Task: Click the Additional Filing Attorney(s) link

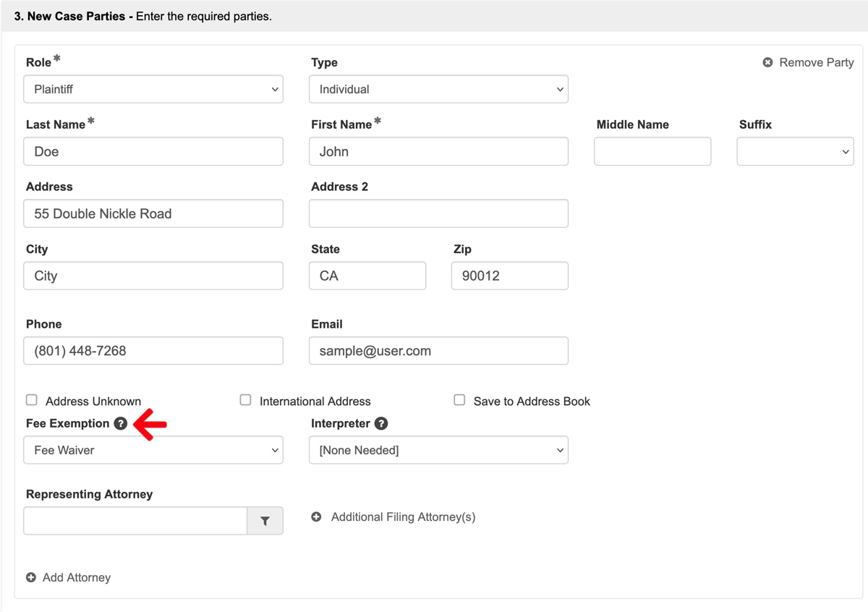Action: pos(403,517)
